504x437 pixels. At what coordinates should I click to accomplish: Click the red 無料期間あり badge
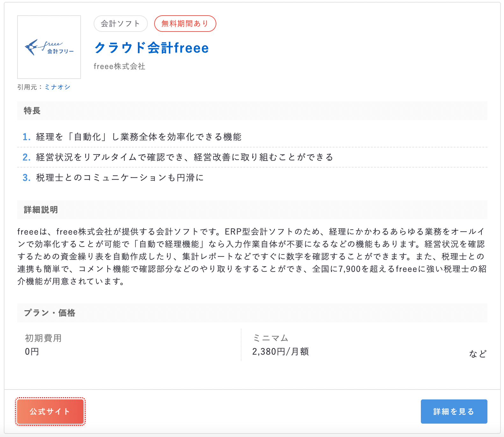click(x=185, y=24)
